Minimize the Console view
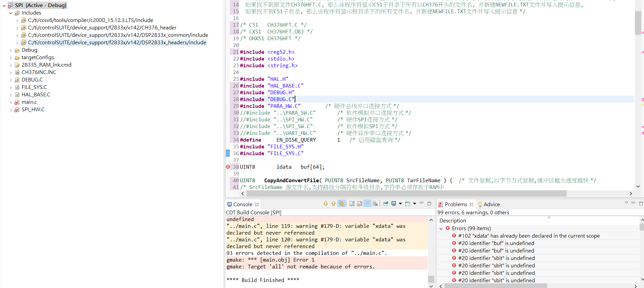This screenshot has height=288, width=644. (422, 203)
